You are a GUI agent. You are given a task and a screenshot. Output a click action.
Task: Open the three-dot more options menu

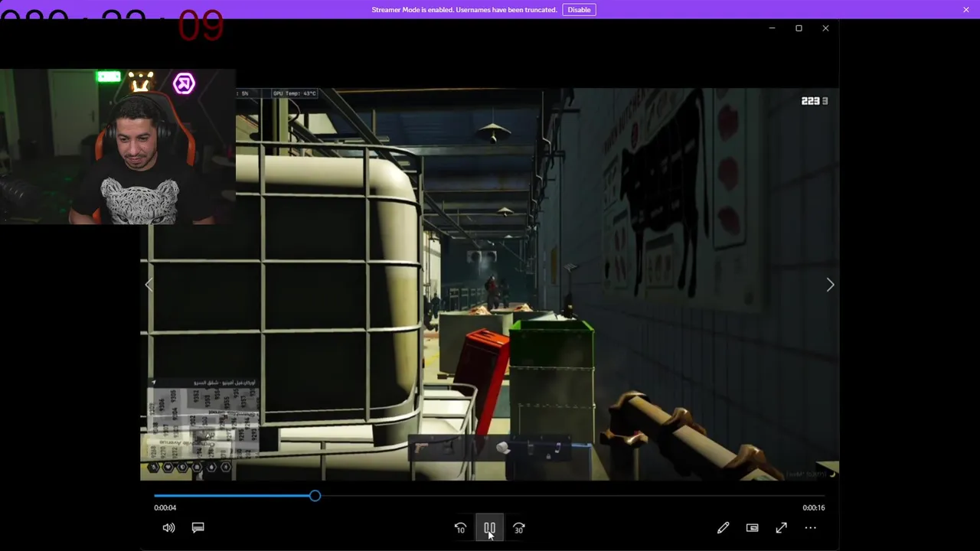(x=810, y=528)
